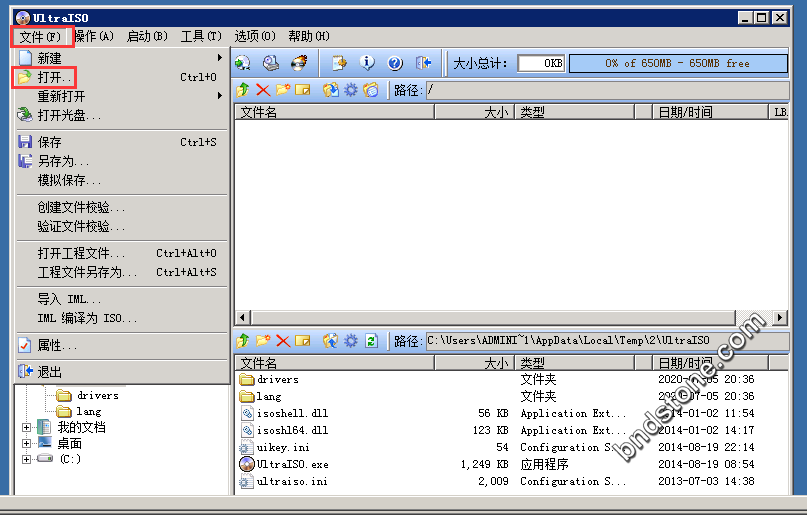Viewport: 807px width, 515px height.
Task: Click the mount to virtual drive icon
Action: point(271,63)
